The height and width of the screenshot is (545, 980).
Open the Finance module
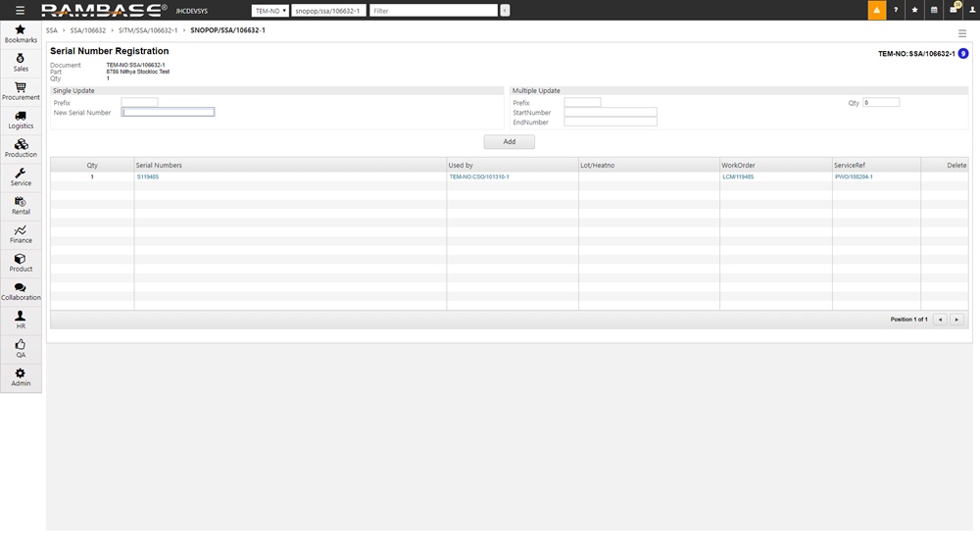[21, 234]
